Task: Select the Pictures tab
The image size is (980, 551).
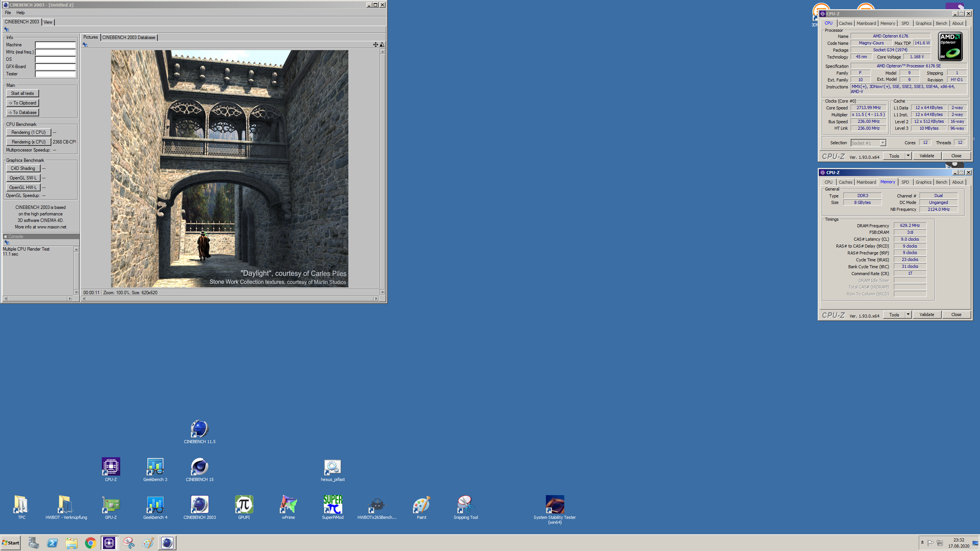Action: (x=90, y=37)
